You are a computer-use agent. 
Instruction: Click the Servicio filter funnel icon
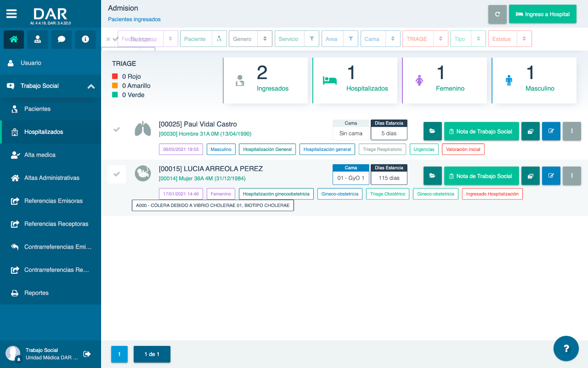(312, 39)
